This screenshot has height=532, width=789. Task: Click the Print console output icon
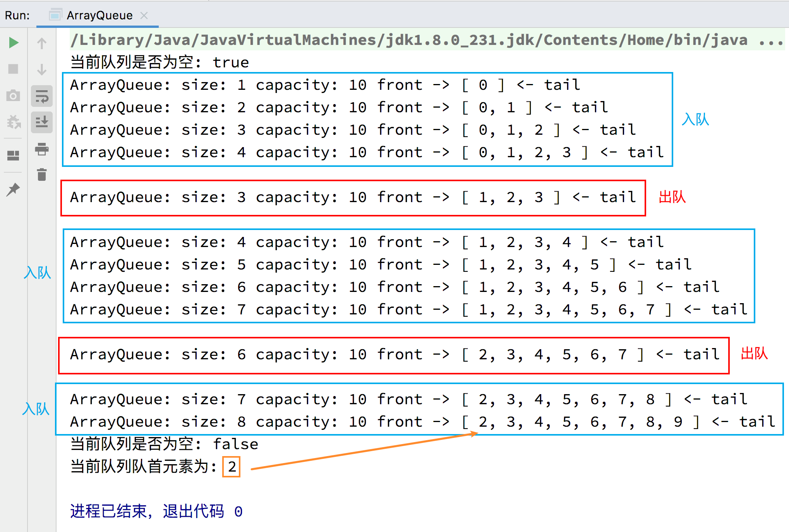(42, 149)
